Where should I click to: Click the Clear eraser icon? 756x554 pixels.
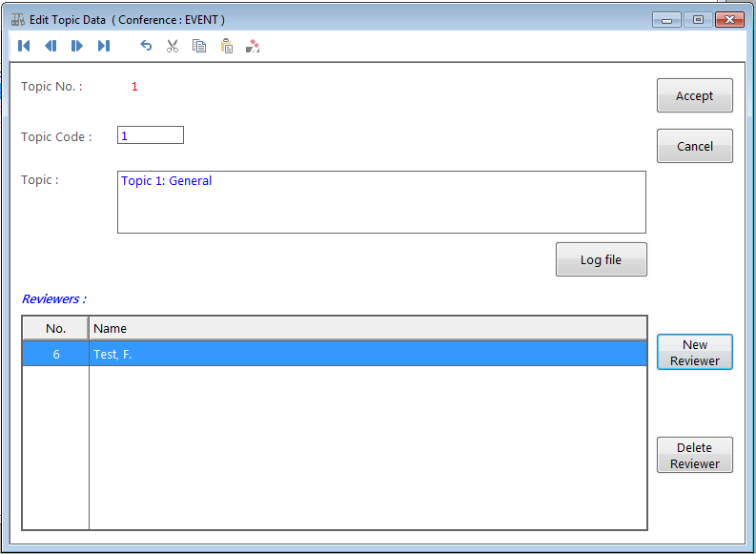[253, 46]
